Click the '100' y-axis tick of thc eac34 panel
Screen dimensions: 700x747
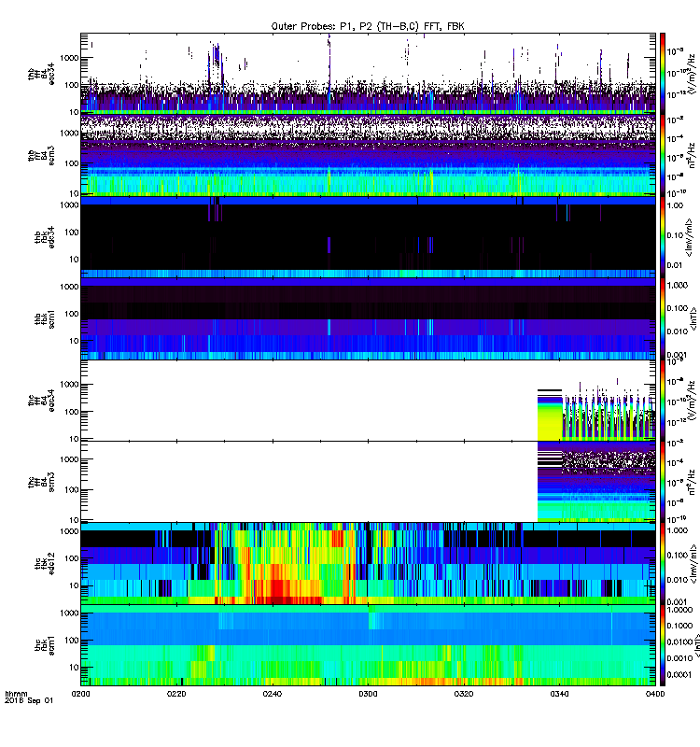coord(72,412)
